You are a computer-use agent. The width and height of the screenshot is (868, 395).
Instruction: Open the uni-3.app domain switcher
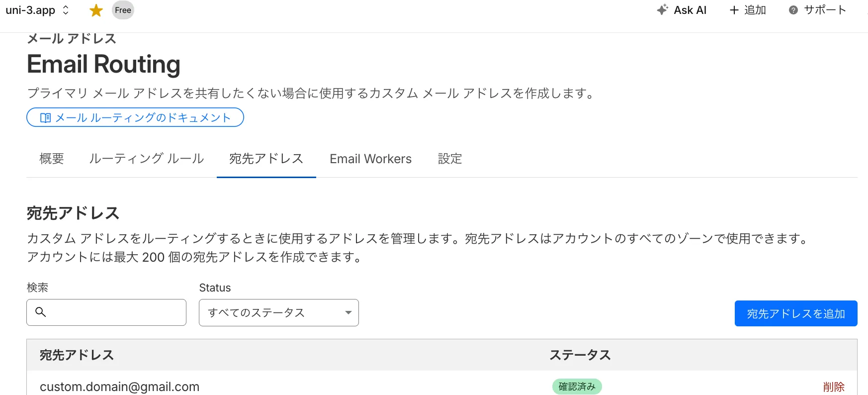click(x=37, y=10)
